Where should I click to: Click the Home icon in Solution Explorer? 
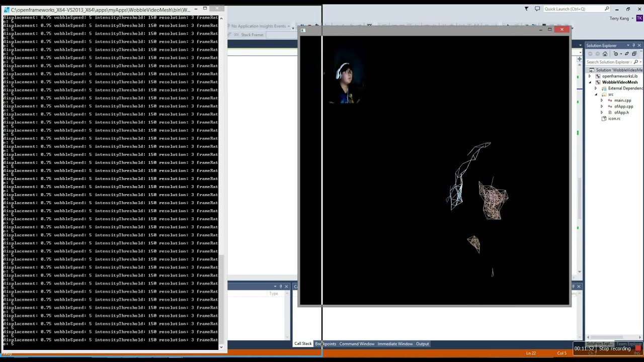pyautogui.click(x=605, y=54)
